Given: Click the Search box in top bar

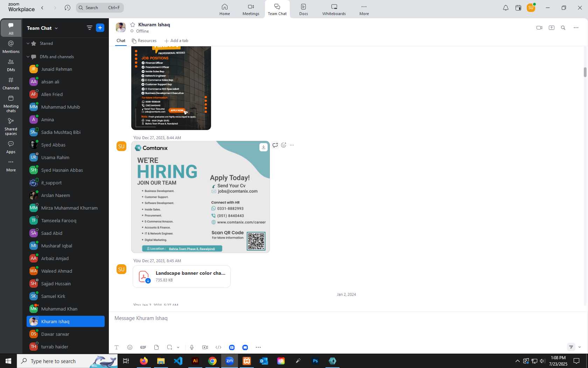Looking at the screenshot, I should 100,8.
